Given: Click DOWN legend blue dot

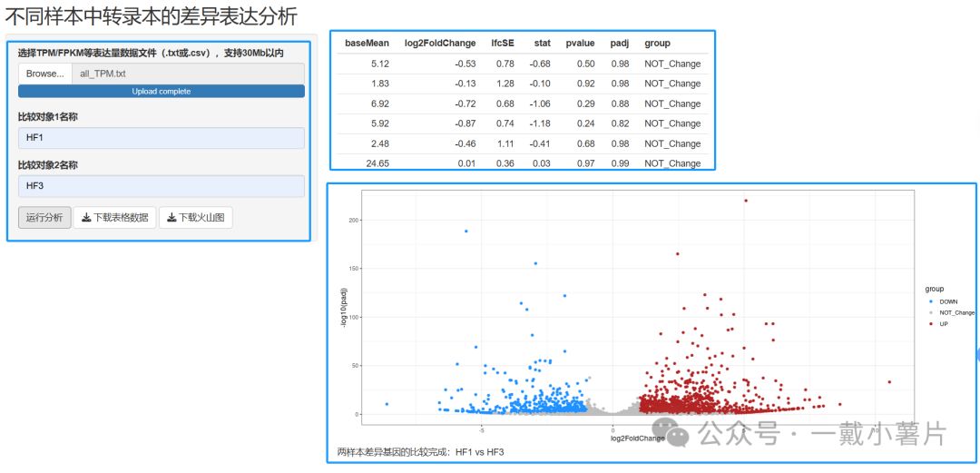Looking at the screenshot, I should pos(931,301).
